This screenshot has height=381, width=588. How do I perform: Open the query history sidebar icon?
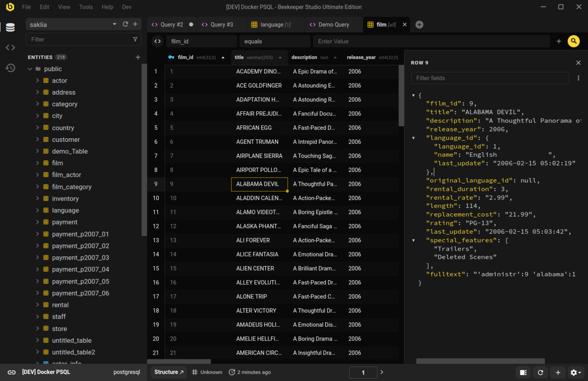(x=10, y=68)
